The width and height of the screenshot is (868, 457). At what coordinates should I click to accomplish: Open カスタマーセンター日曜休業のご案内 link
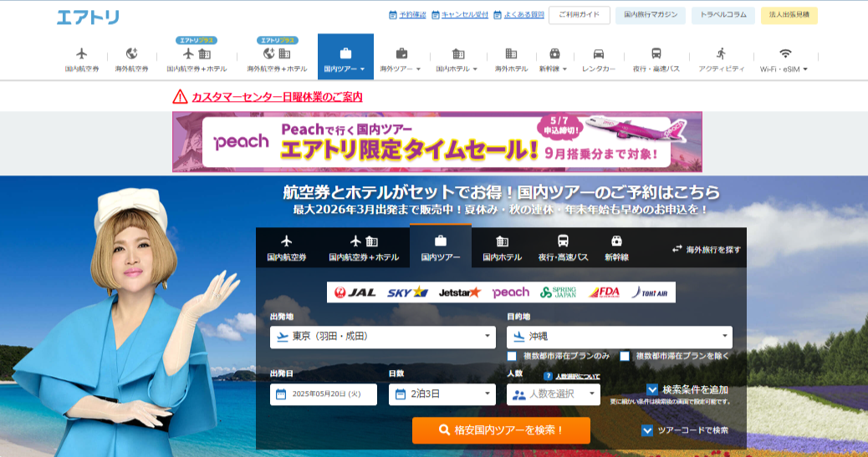[277, 97]
